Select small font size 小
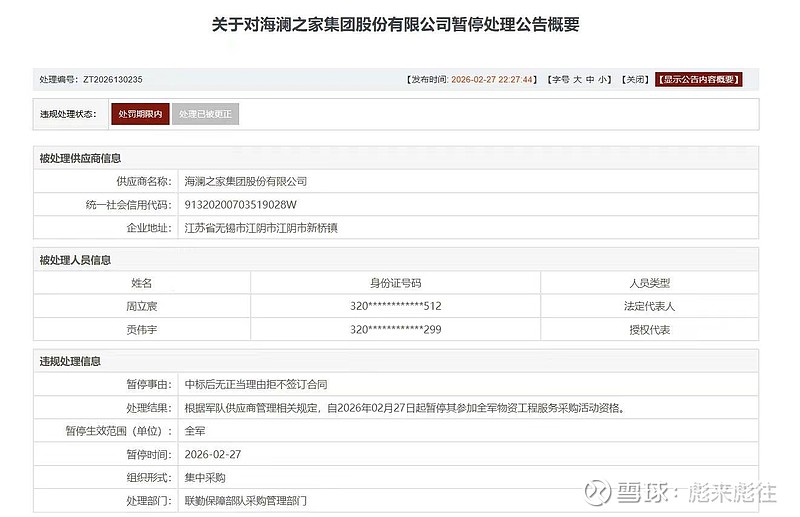800x517 pixels. pos(603,80)
